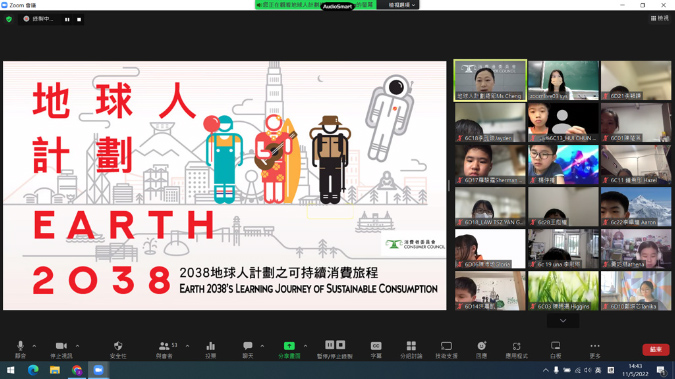Open Reactions smiley icon
Image resolution: width=675 pixels, height=379 pixels.
481,349
